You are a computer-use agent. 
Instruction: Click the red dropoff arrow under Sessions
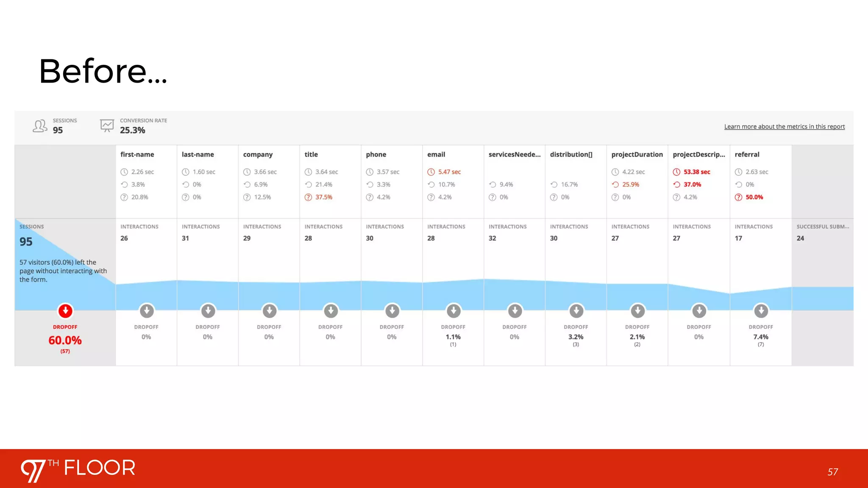pyautogui.click(x=65, y=311)
